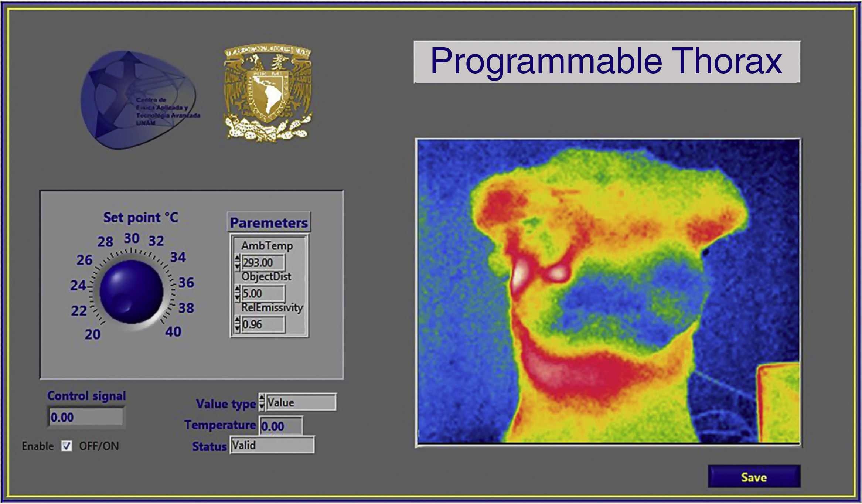This screenshot has width=862, height=504.
Task: Step Value type up arrow
Action: (262, 398)
